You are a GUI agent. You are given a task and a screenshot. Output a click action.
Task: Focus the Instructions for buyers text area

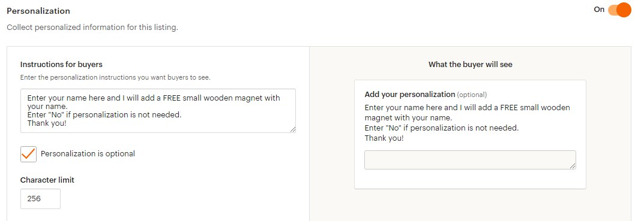click(158, 111)
